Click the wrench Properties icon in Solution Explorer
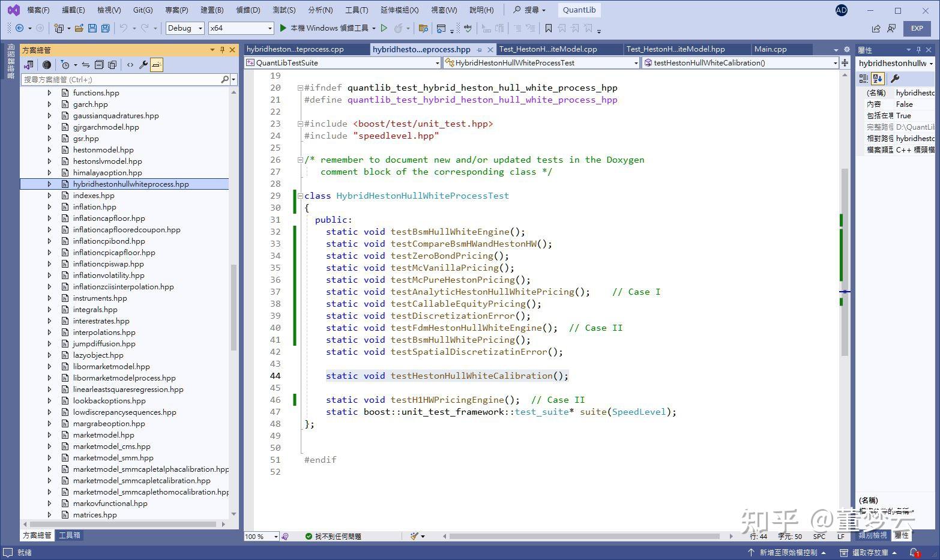Image resolution: width=940 pixels, height=560 pixels. (143, 65)
